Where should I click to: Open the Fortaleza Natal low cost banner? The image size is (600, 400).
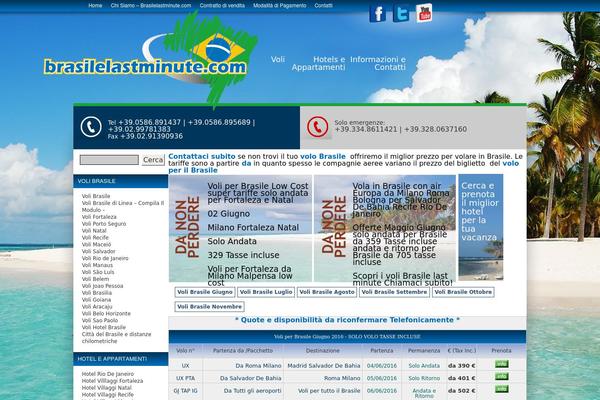(240, 229)
